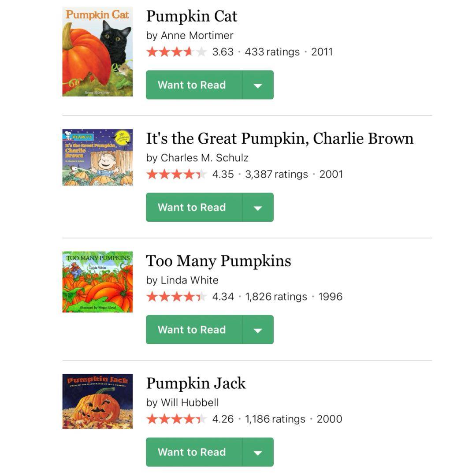Viewport: 476px width, 476px height.
Task: Open the Too Many Pumpkins cover image
Action: [97, 282]
